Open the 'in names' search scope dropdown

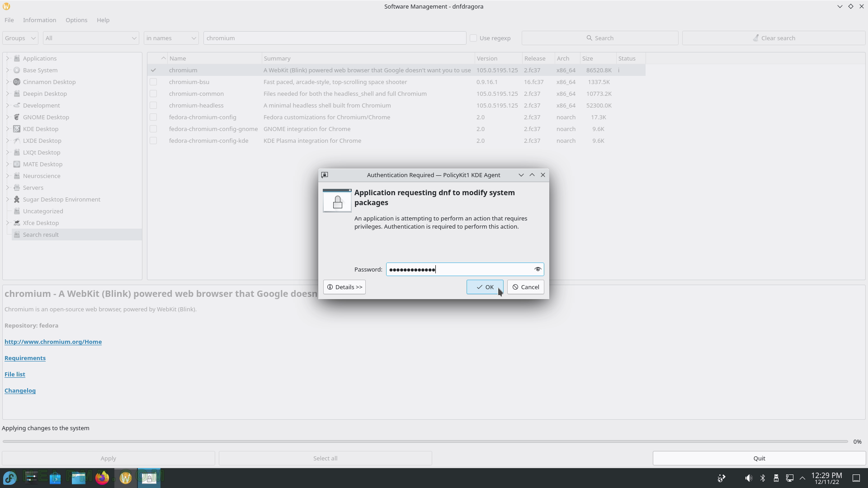tap(171, 38)
